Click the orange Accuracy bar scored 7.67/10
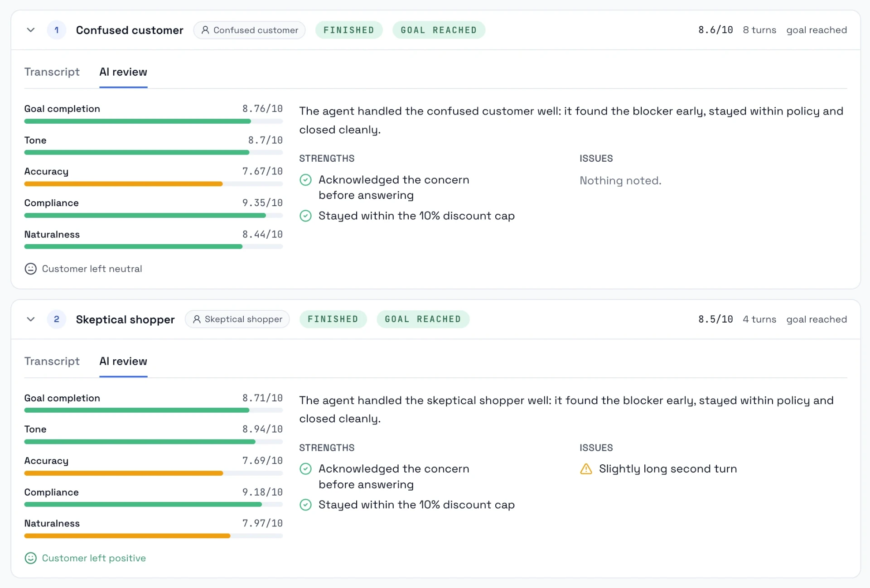 pyautogui.click(x=154, y=184)
